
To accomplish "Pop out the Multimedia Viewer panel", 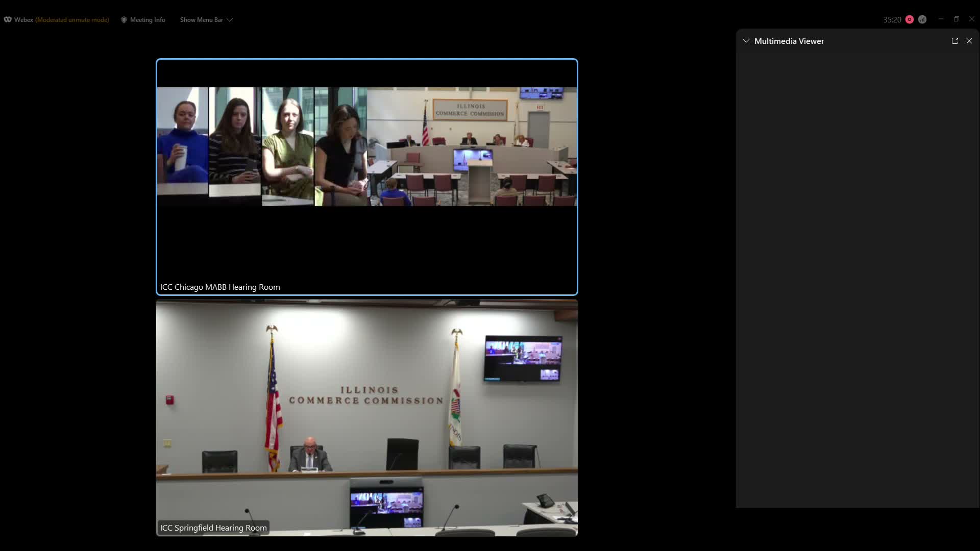I will click(x=954, y=41).
